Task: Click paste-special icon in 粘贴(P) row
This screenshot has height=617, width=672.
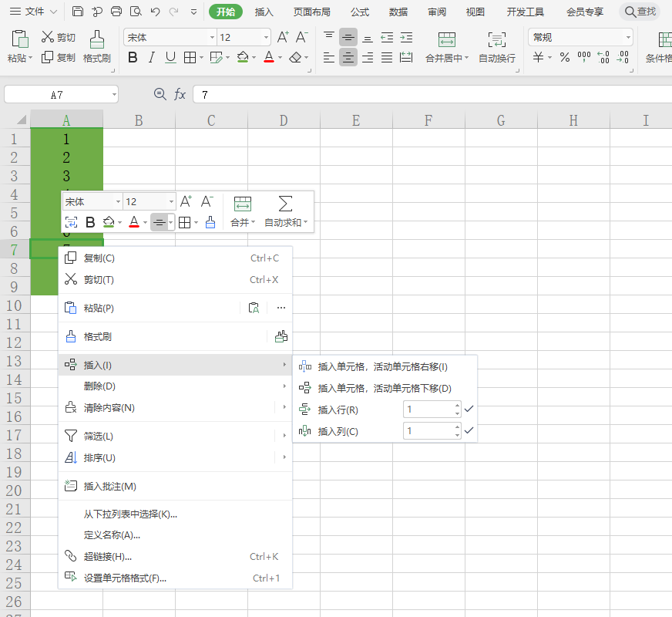Action: (x=254, y=308)
